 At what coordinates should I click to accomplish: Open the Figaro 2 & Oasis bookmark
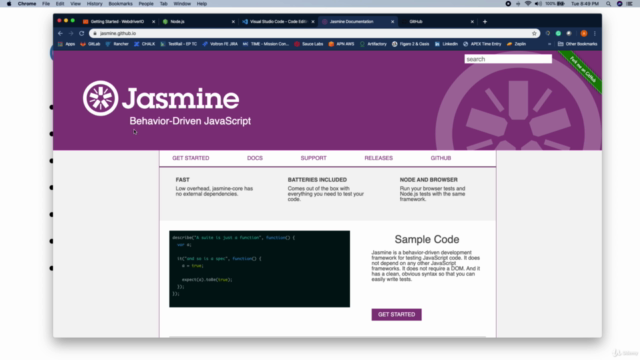coord(411,44)
